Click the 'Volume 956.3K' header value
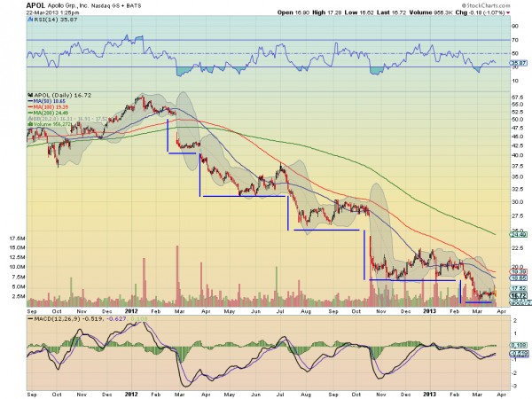The image size is (532, 399). pyautogui.click(x=431, y=12)
